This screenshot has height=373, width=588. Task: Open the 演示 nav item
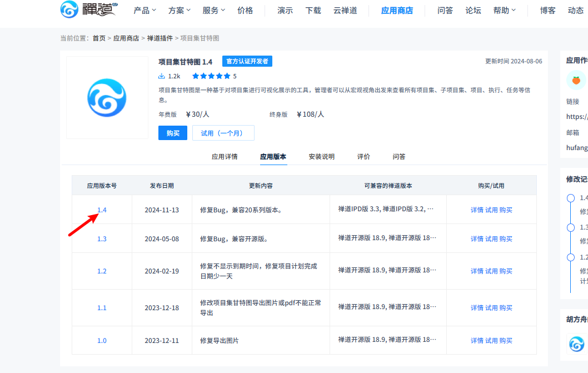285,11
